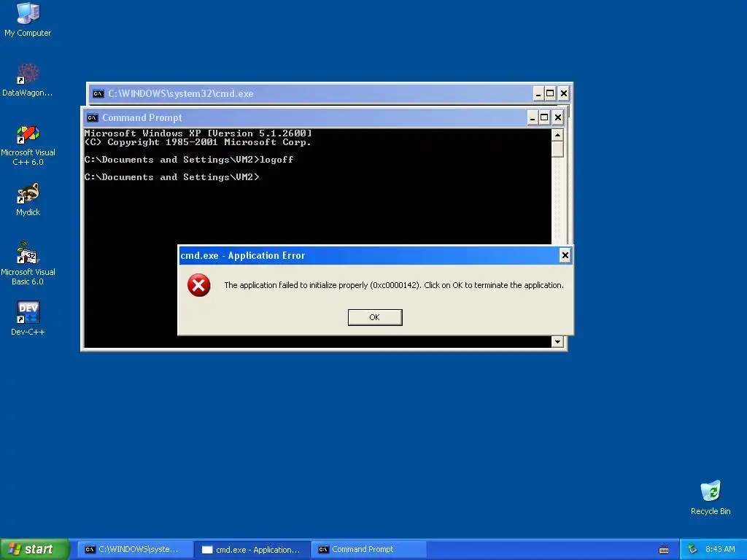
Task: Click the keyboard icon in taskbar
Action: coord(664,550)
